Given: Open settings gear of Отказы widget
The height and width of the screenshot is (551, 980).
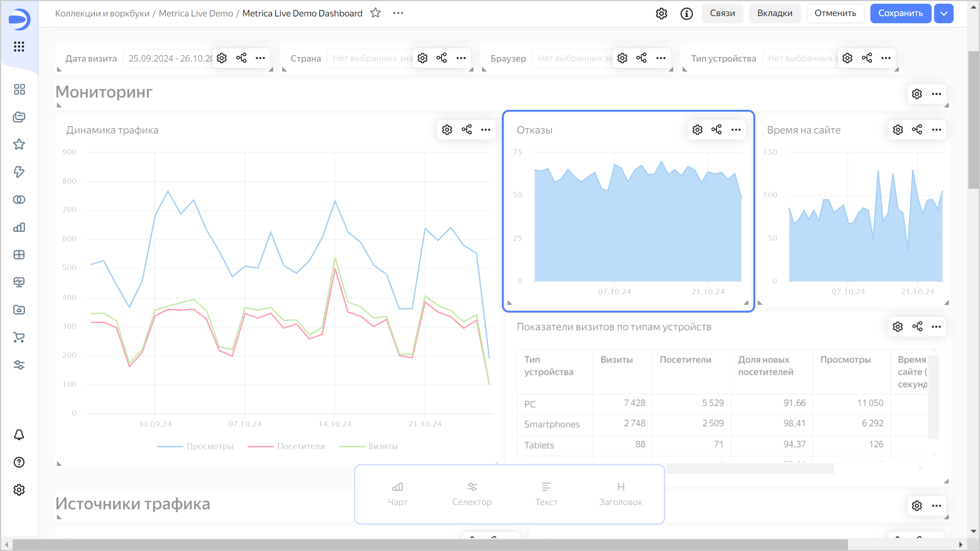Looking at the screenshot, I should tap(697, 130).
